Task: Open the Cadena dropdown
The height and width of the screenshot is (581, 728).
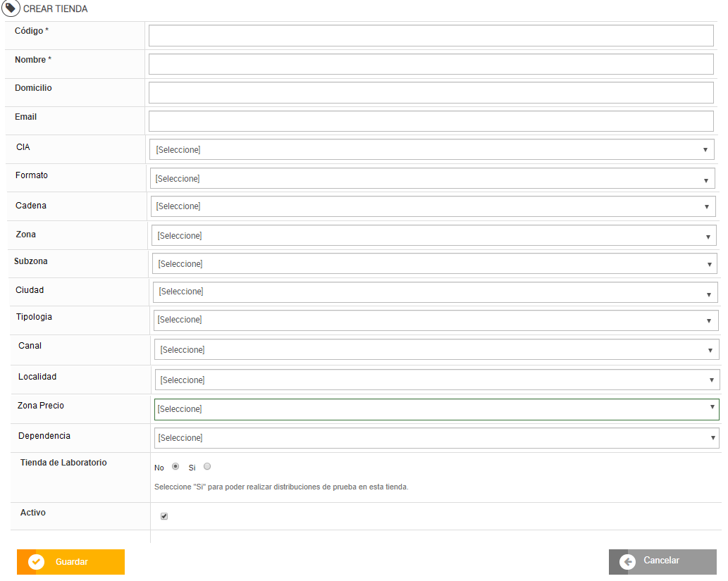Action: 433,206
